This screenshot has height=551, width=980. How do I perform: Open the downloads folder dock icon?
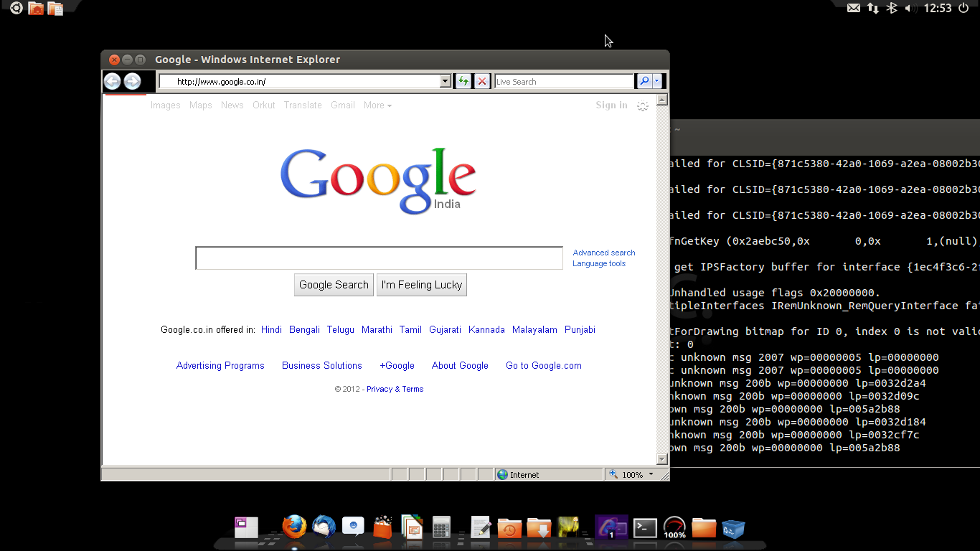click(539, 528)
